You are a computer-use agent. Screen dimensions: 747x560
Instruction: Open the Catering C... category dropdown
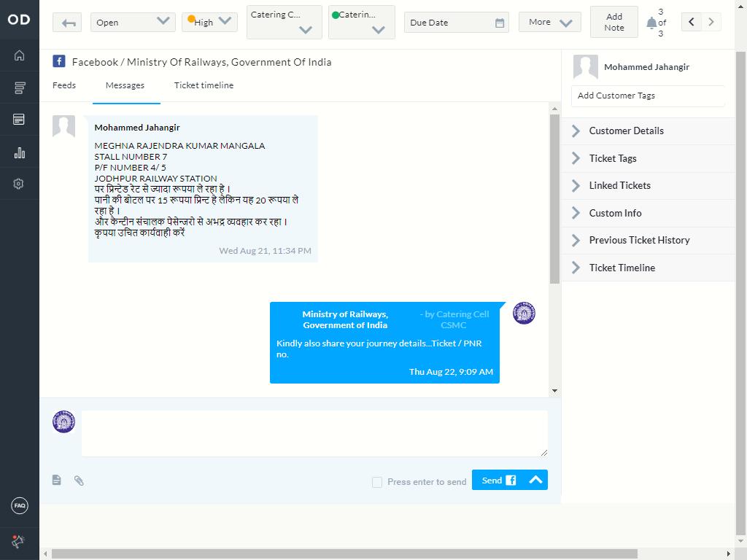285,23
